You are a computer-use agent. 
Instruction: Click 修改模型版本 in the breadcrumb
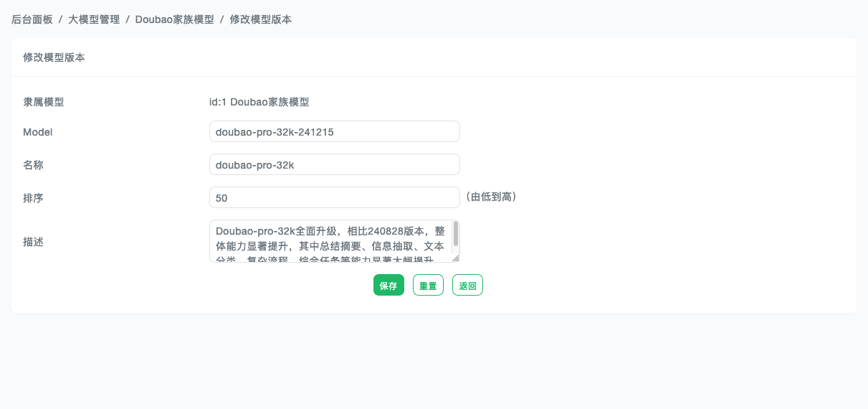click(x=260, y=19)
